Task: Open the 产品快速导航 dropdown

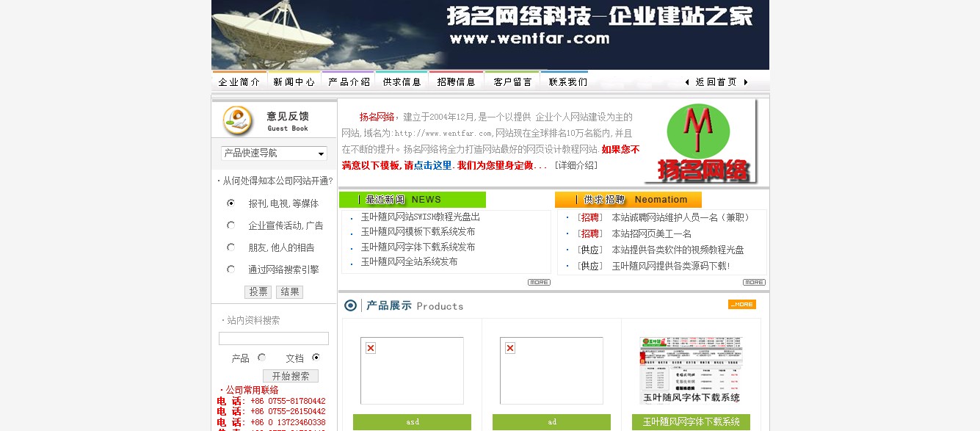Action: pos(274,153)
